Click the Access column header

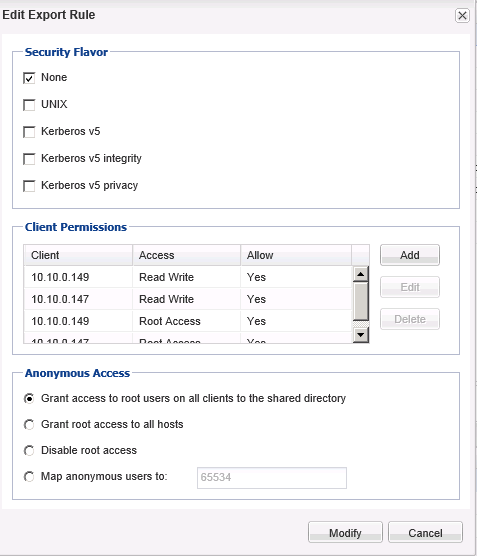(x=187, y=255)
